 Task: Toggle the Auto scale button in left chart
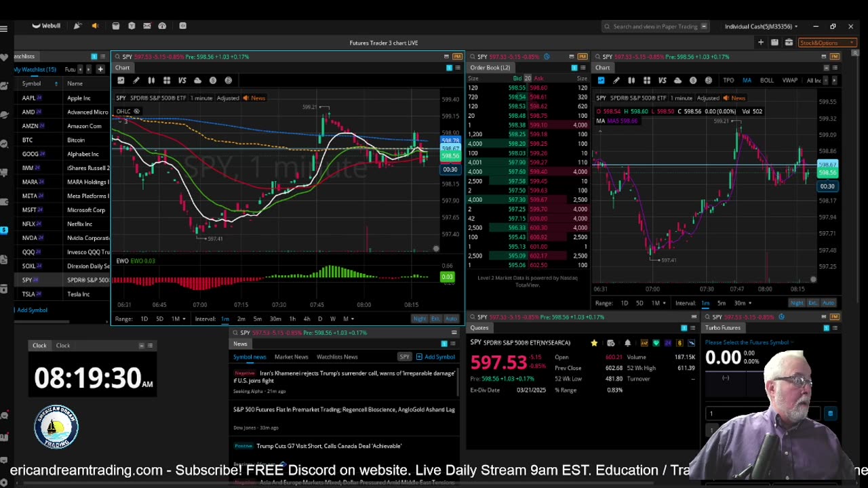pyautogui.click(x=451, y=319)
